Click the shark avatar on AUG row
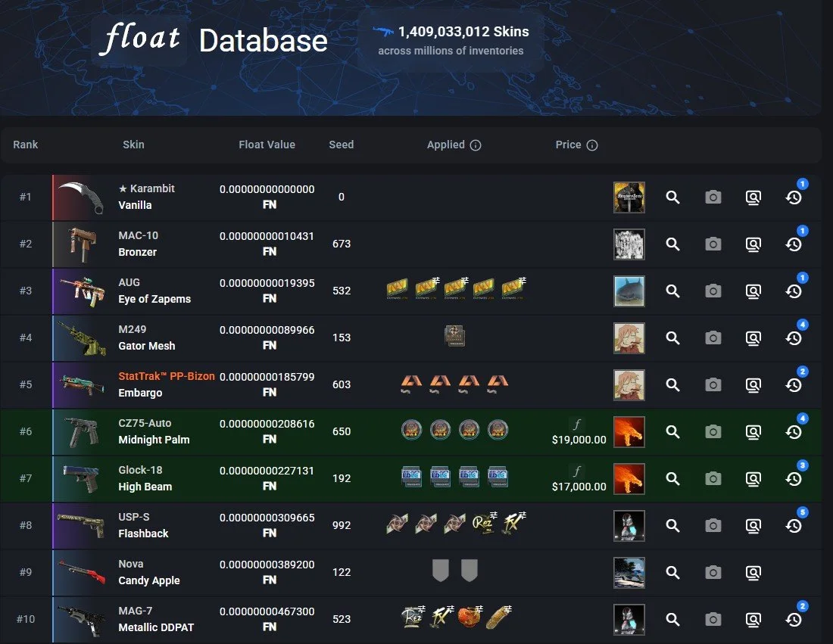Image resolution: width=833 pixels, height=644 pixels. tap(629, 291)
